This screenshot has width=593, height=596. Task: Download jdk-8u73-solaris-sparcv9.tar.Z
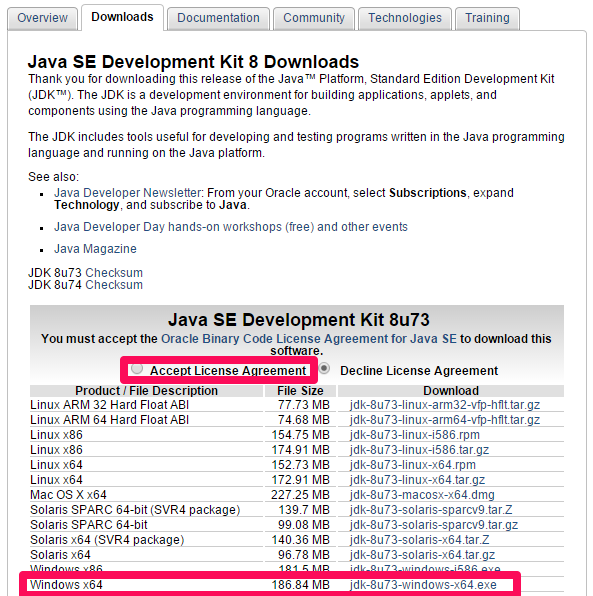[431, 510]
